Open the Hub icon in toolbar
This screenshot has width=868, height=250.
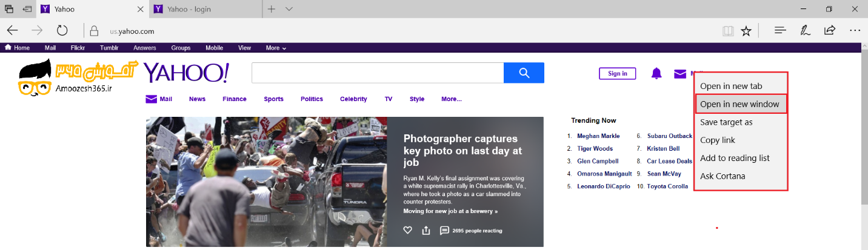click(x=781, y=30)
